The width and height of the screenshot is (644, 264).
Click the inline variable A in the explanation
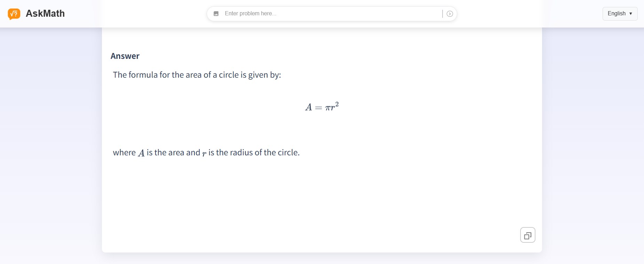pos(141,153)
